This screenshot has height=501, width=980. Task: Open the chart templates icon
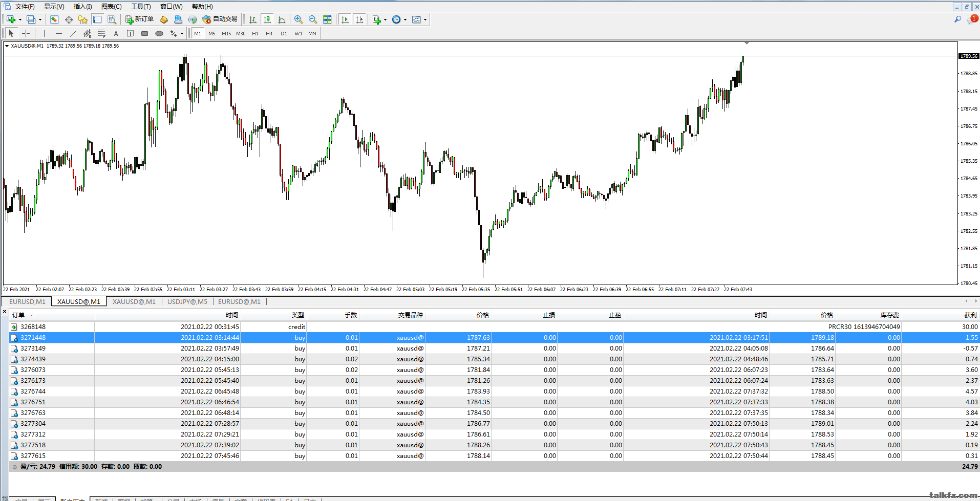click(416, 19)
